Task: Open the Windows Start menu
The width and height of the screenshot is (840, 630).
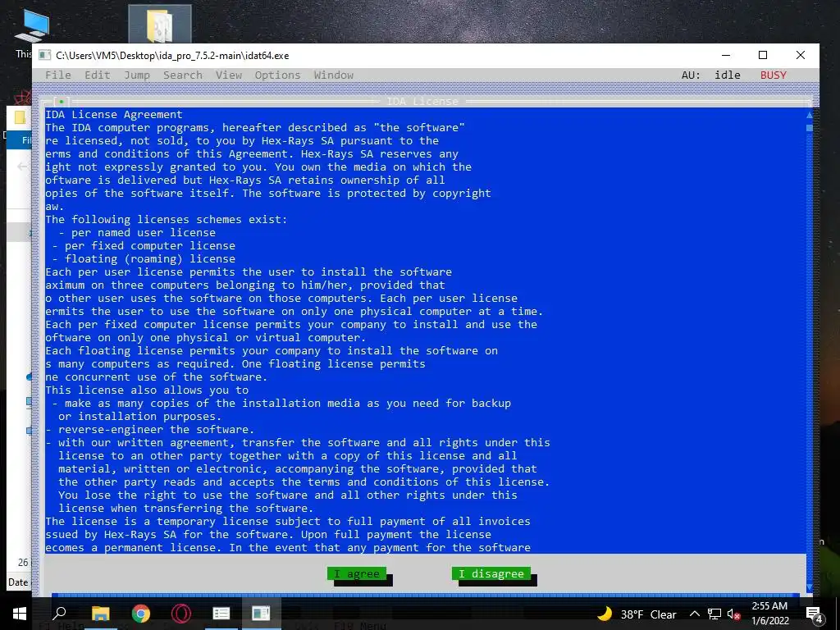Action: (x=20, y=614)
